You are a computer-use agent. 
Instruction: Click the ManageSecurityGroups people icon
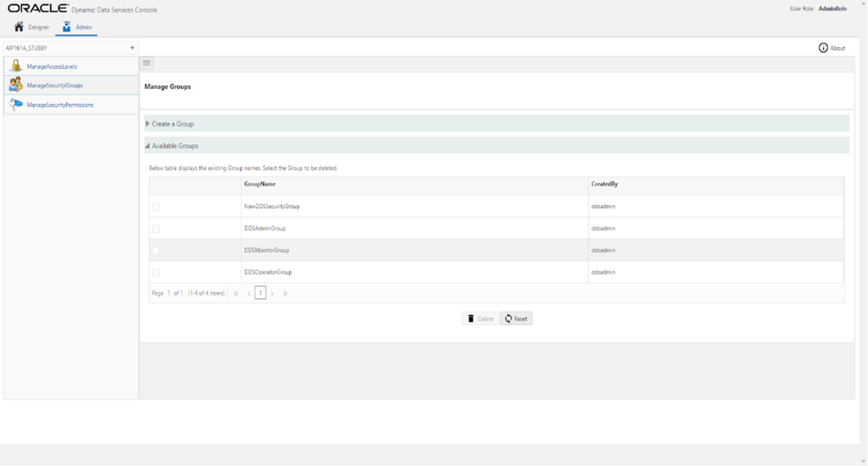point(16,85)
